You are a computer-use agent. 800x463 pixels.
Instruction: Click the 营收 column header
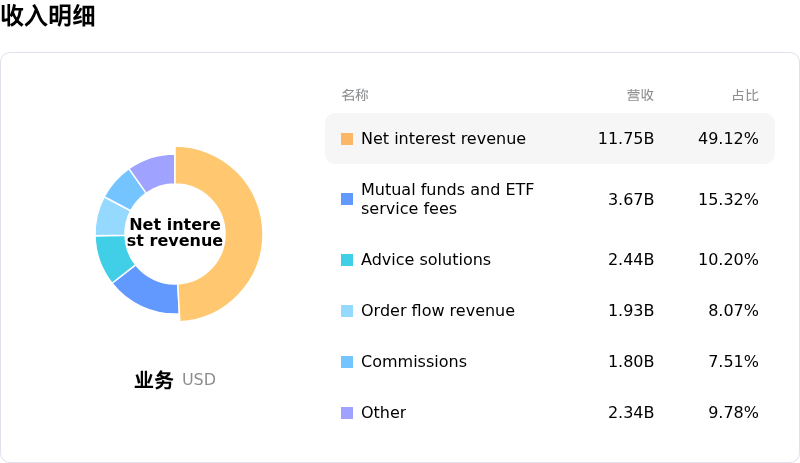640,95
